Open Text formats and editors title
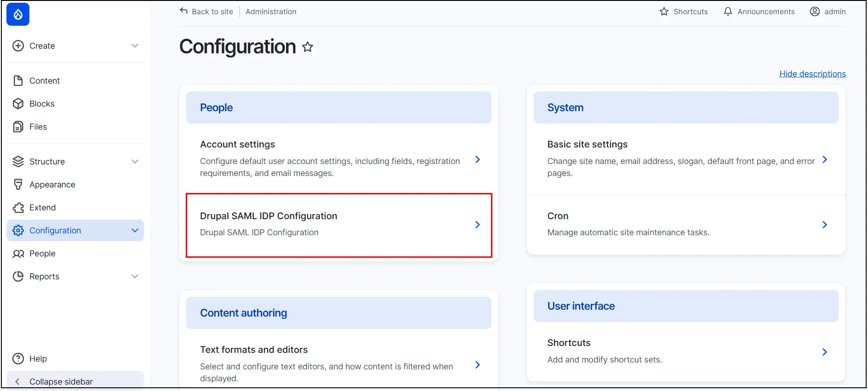Image resolution: width=868 pixels, height=391 pixels. click(x=254, y=350)
